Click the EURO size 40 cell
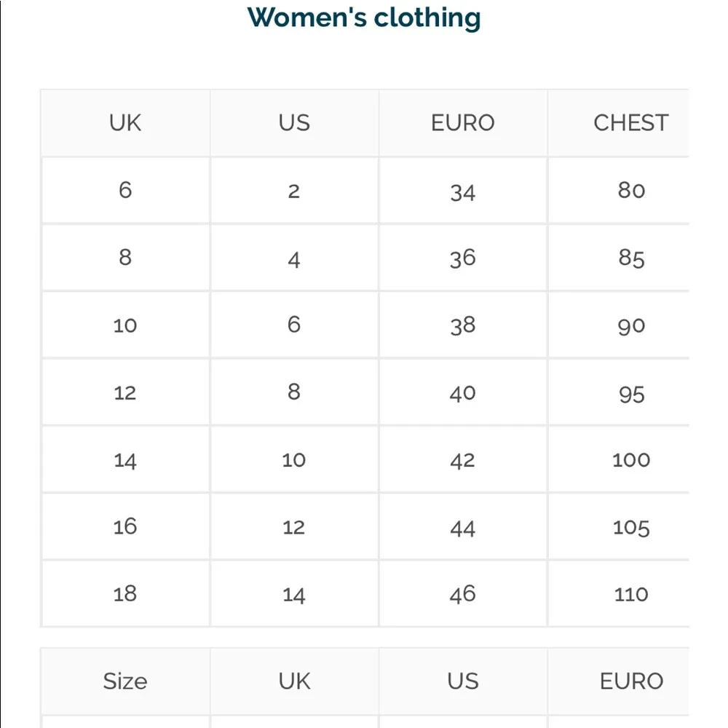The height and width of the screenshot is (728, 728). [x=462, y=393]
